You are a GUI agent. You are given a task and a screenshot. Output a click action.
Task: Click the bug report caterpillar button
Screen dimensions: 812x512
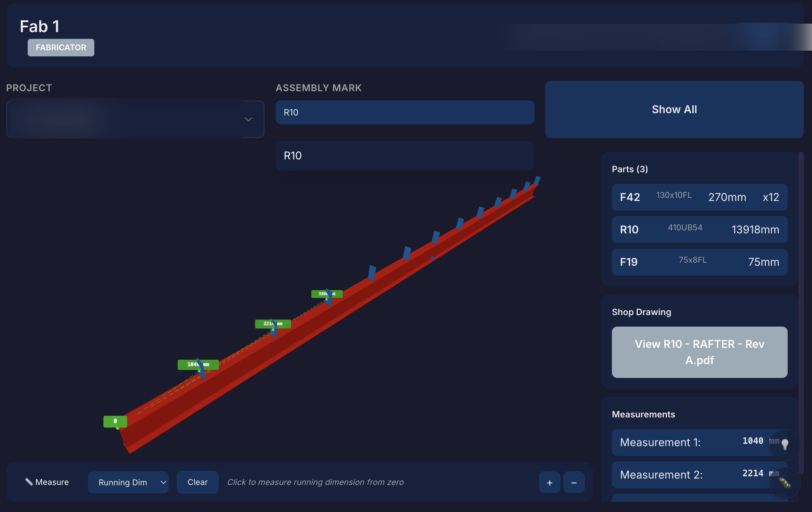(785, 483)
